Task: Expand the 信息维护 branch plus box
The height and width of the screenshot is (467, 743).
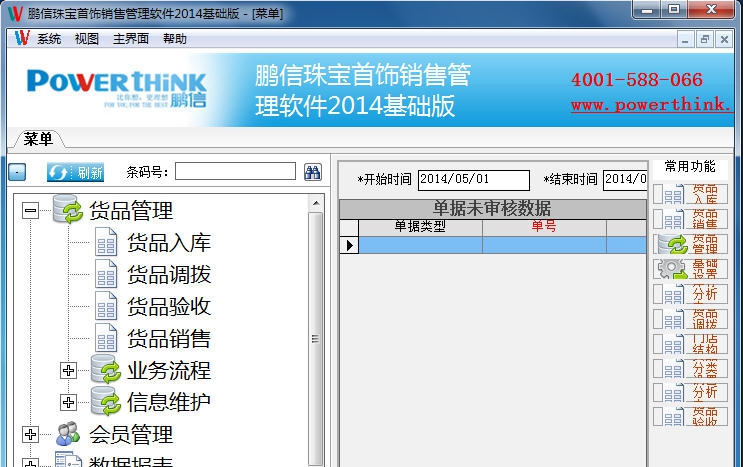Action: 68,403
